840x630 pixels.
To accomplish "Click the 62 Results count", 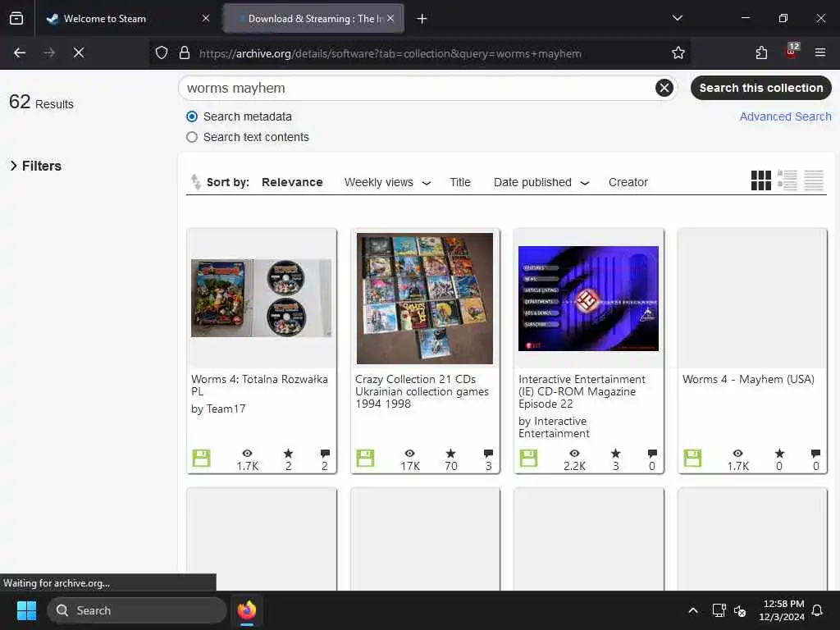I will click(41, 102).
